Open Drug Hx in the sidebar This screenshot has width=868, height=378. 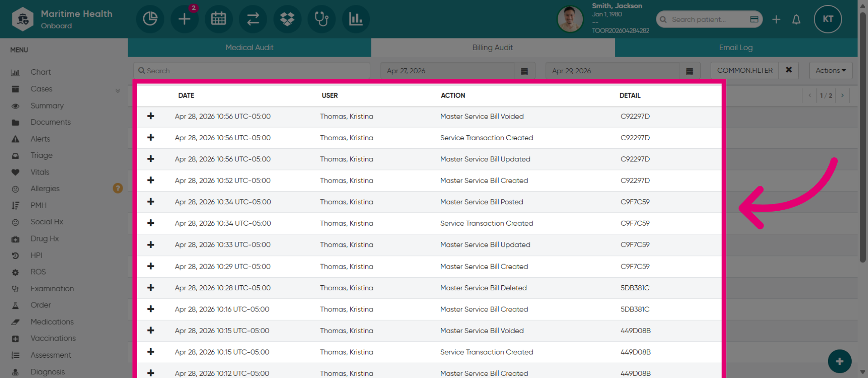[44, 239]
